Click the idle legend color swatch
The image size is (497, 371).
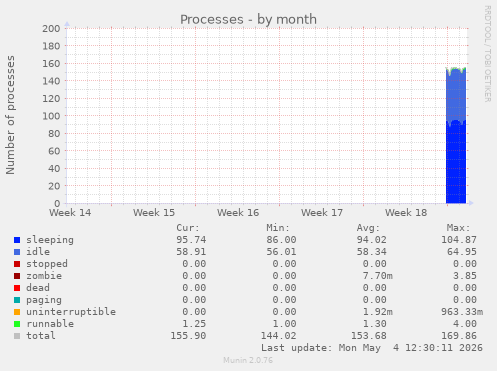point(17,252)
